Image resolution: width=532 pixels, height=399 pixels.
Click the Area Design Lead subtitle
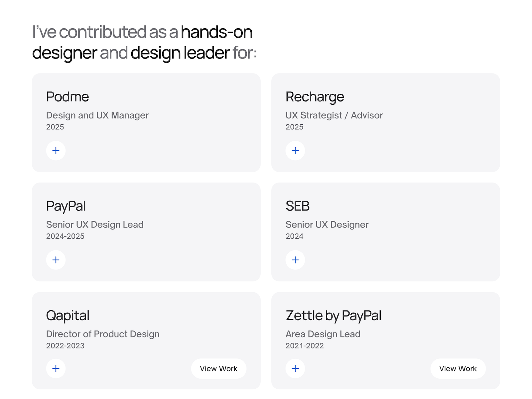[323, 334]
